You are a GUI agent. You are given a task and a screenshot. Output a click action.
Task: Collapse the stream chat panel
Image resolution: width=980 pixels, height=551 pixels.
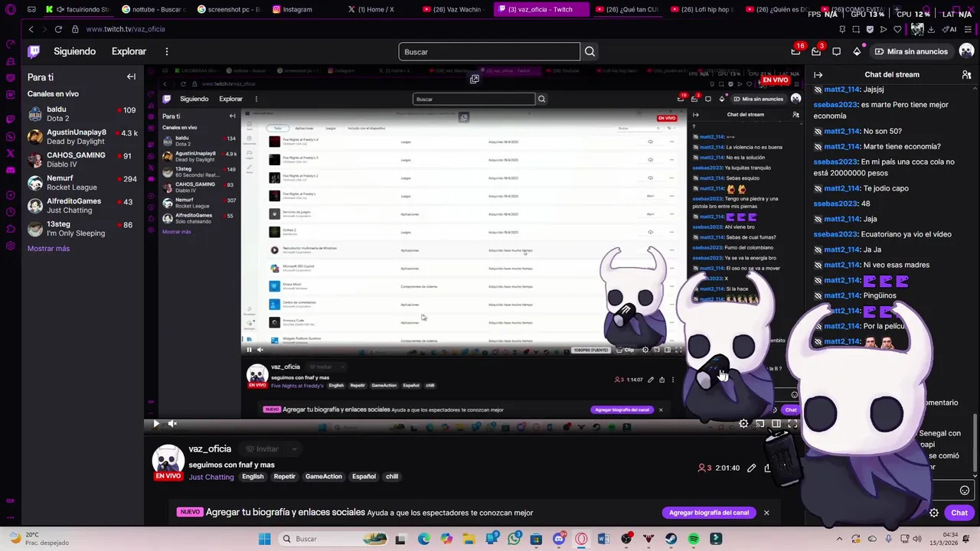point(818,75)
